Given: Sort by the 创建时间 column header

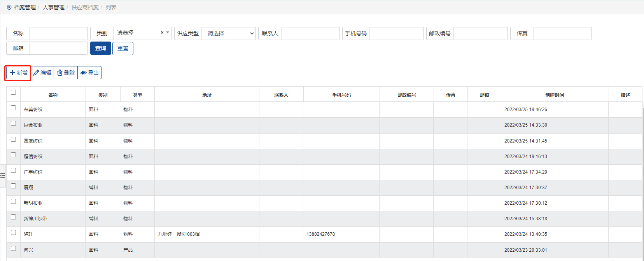Looking at the screenshot, I should pyautogui.click(x=554, y=95).
